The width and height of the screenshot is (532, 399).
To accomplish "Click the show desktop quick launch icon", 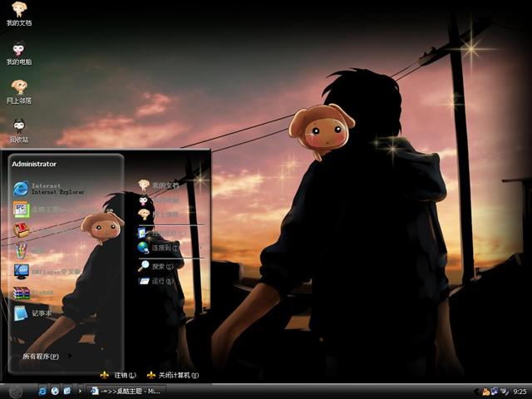I will click(67, 392).
